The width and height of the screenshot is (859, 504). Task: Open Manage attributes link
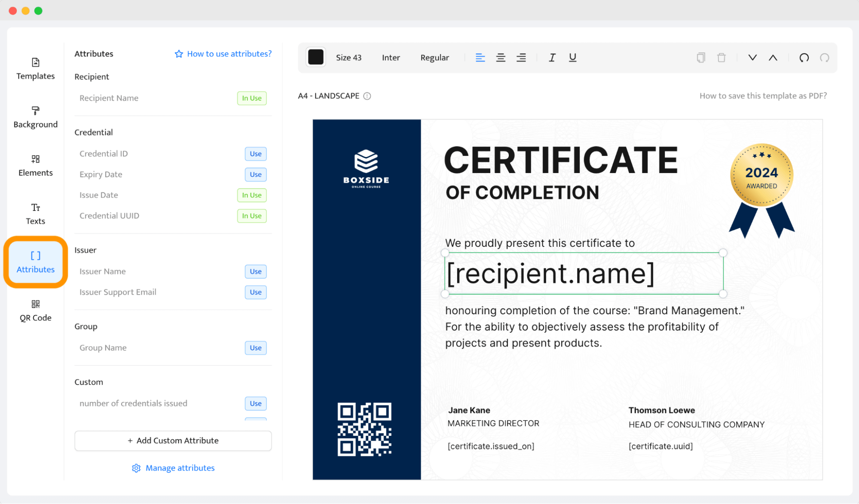180,468
